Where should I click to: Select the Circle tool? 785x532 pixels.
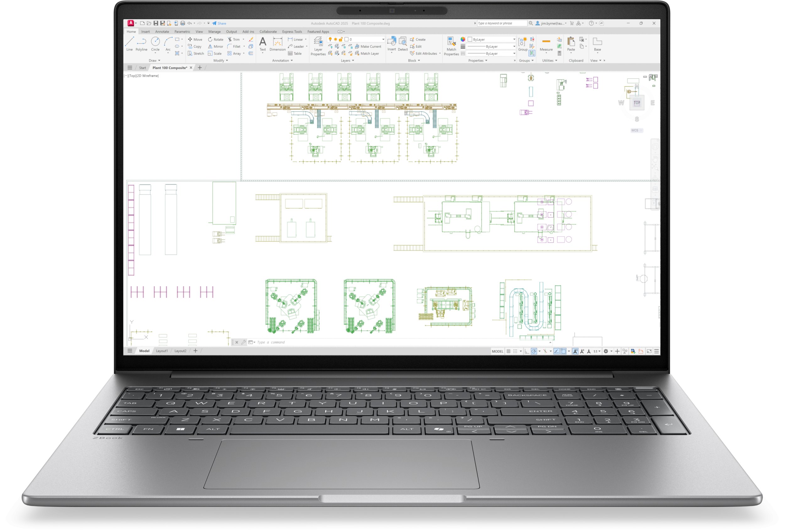coord(155,44)
